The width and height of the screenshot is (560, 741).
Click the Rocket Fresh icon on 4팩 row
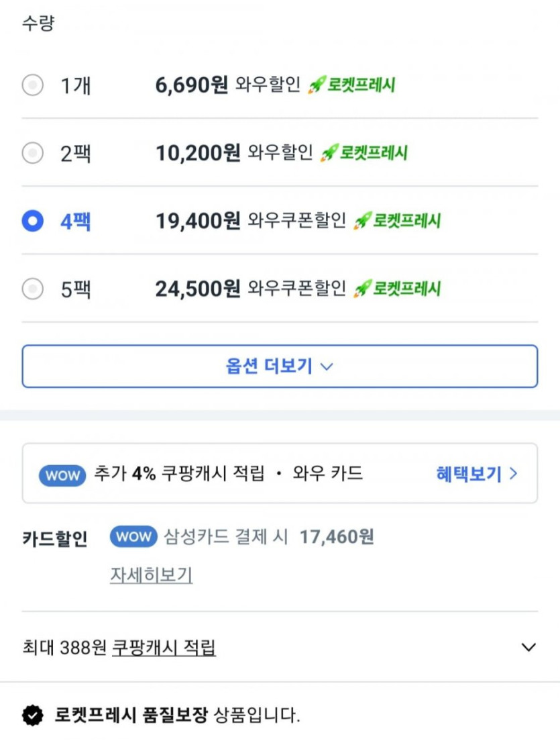[x=362, y=221]
